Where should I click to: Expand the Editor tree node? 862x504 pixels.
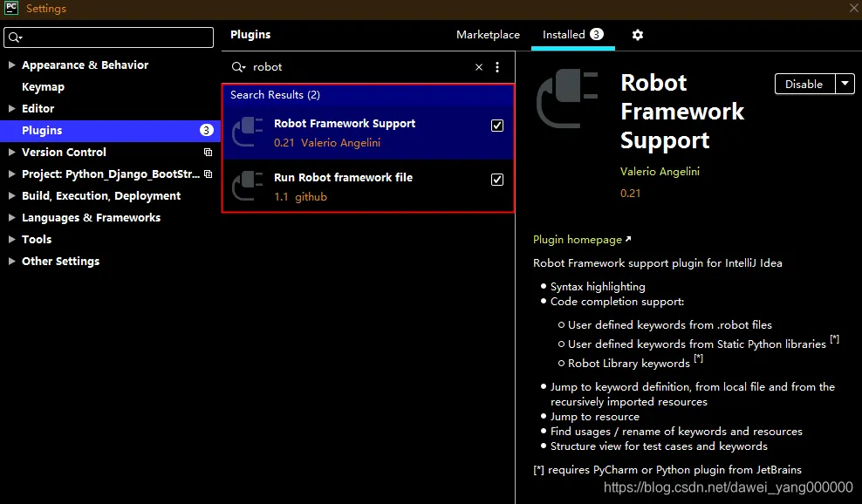(11, 108)
